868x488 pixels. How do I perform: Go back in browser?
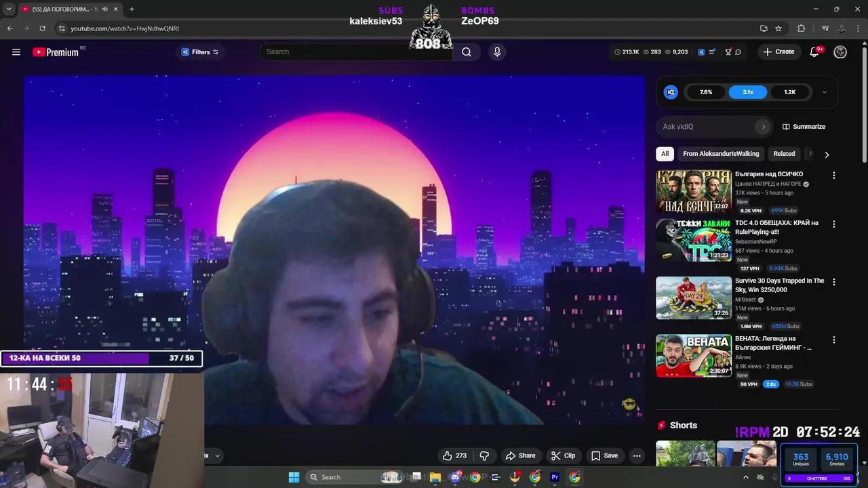9,28
